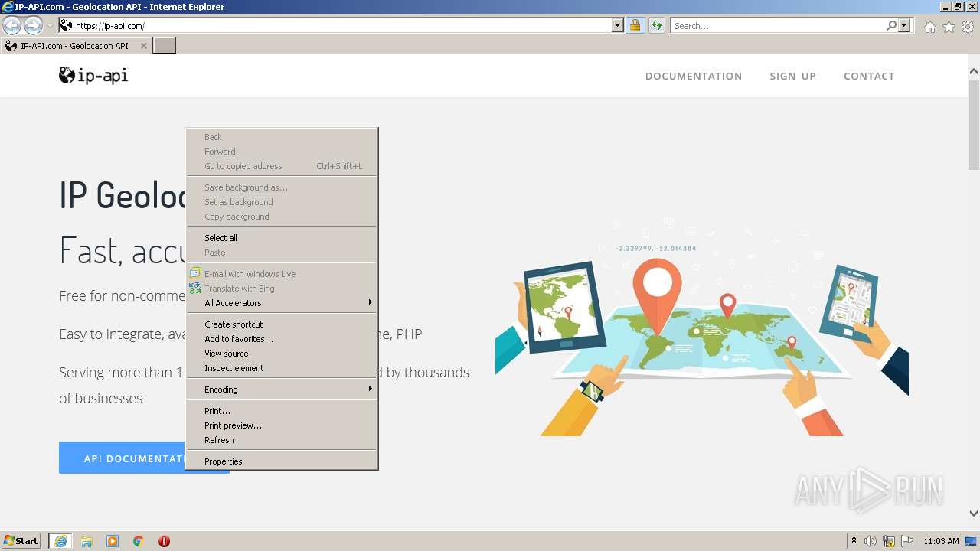Click the page scrollbar up arrow

[974, 72]
